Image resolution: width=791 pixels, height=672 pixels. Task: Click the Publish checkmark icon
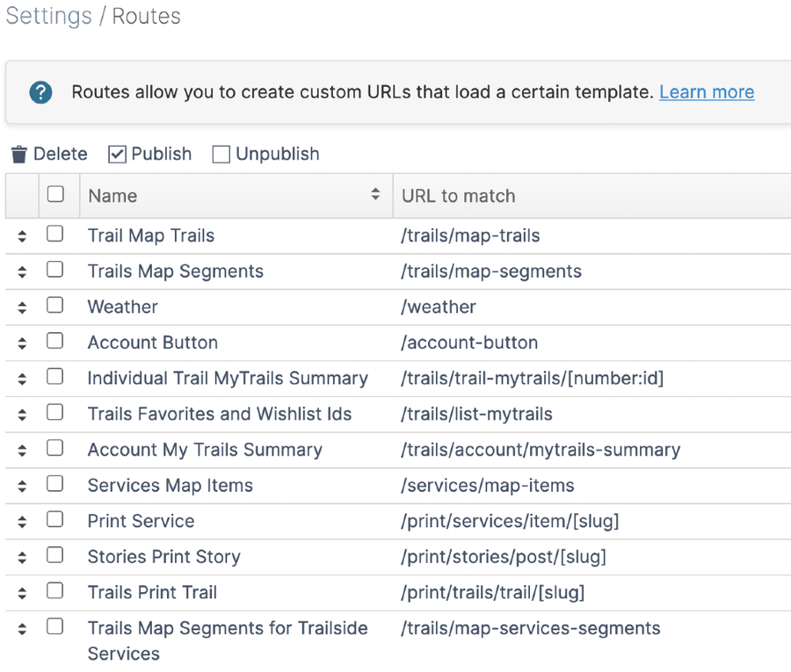point(118,155)
